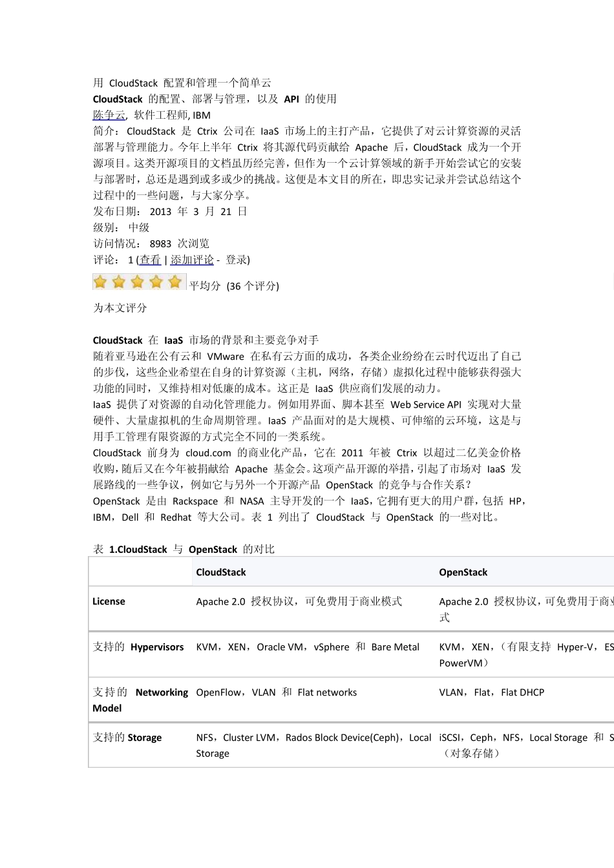Click the 支持的 Hypervisors row label
This screenshot has height=868, width=614.
[138, 646]
